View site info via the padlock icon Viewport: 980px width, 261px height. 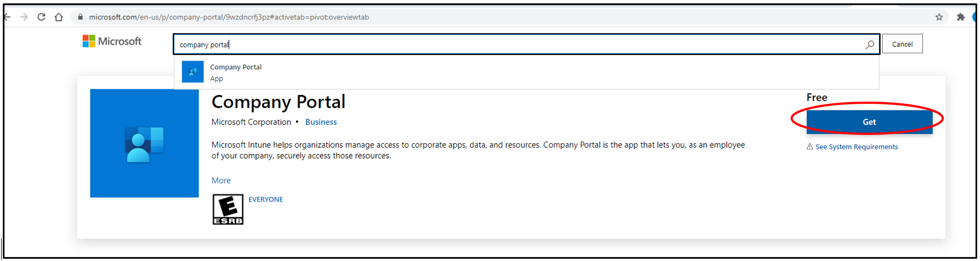(81, 17)
